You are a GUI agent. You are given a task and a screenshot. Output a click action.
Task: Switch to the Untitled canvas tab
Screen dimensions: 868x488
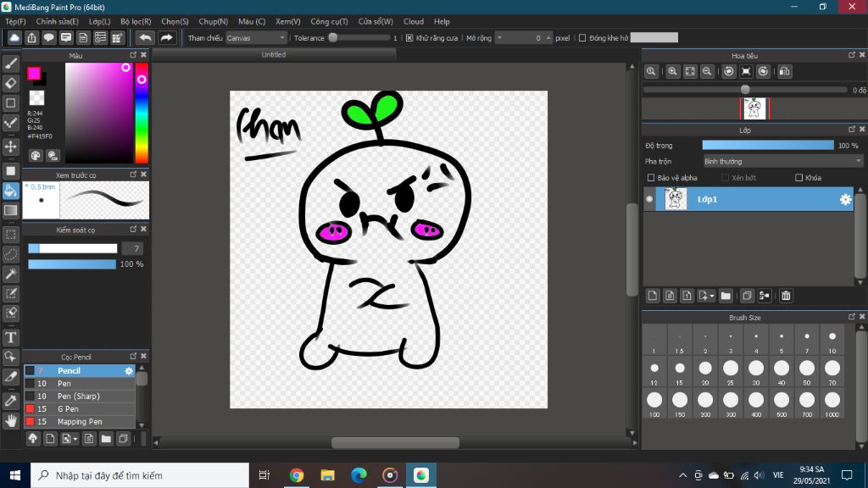click(274, 55)
